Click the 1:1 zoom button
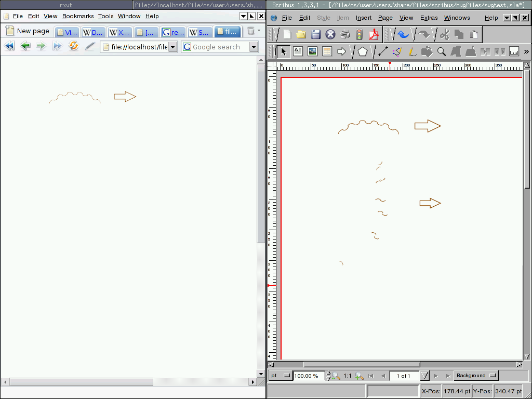The width and height of the screenshot is (532, 399). 348,376
